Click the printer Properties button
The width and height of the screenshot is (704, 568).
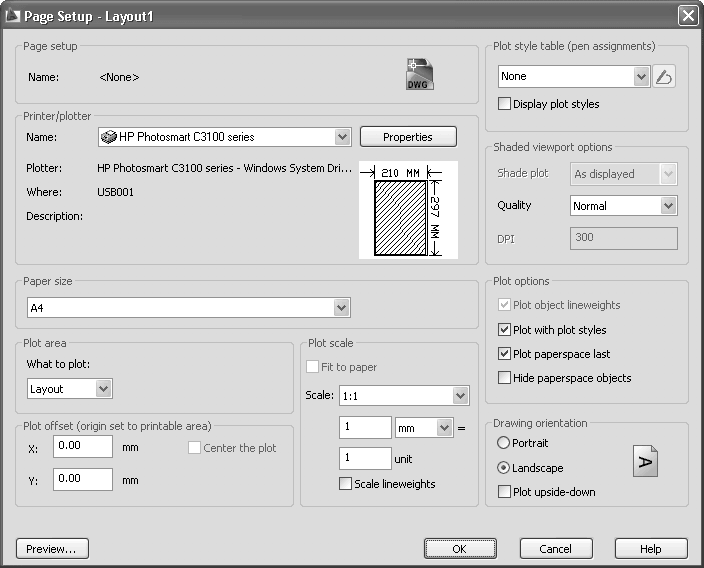(407, 136)
